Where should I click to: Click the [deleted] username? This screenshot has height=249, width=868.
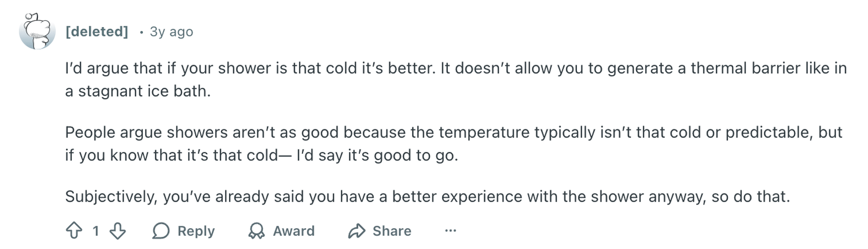pos(97,31)
